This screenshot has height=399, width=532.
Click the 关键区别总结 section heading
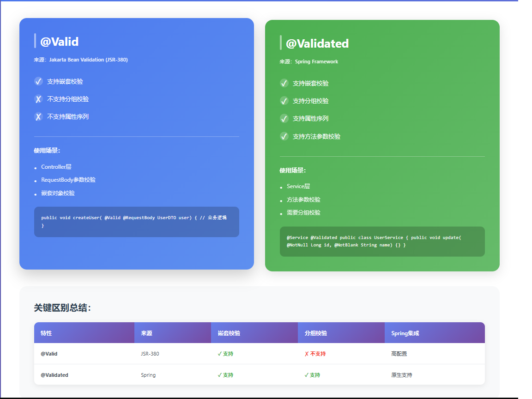(62, 307)
